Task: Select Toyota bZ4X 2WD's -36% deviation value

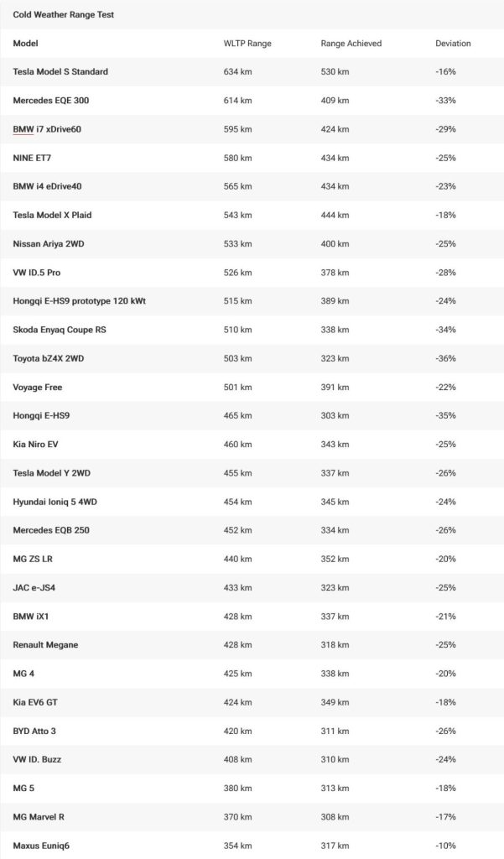Action: [x=445, y=358]
